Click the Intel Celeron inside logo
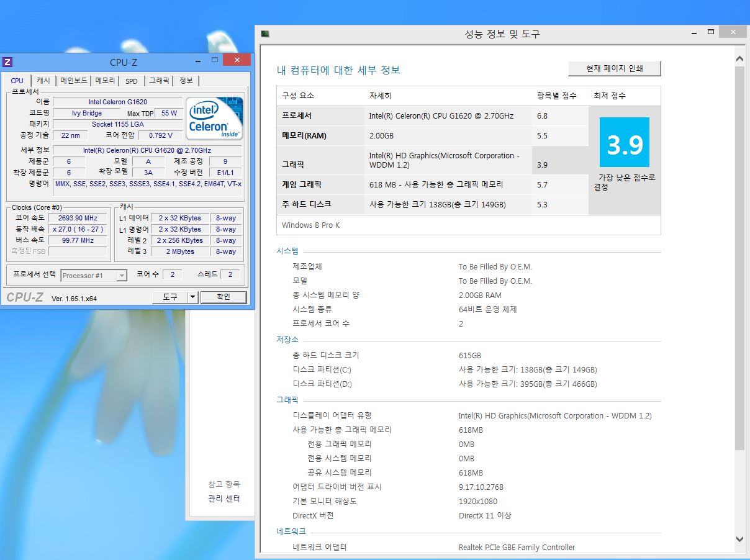750x560 pixels. click(215, 118)
